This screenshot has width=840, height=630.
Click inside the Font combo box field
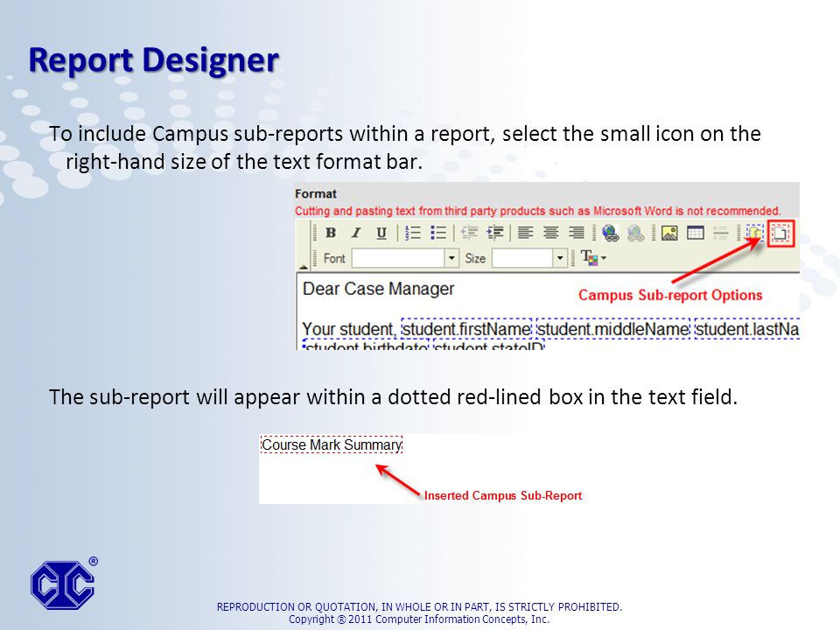[398, 258]
